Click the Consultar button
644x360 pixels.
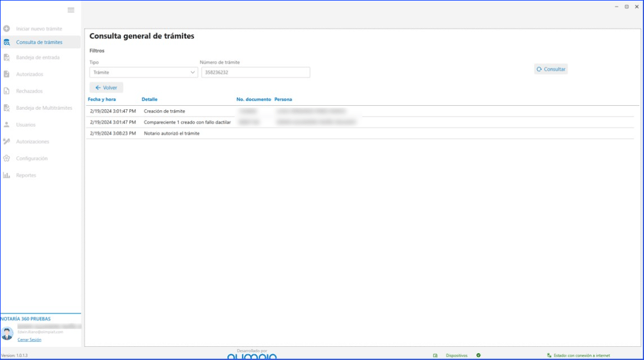point(551,69)
